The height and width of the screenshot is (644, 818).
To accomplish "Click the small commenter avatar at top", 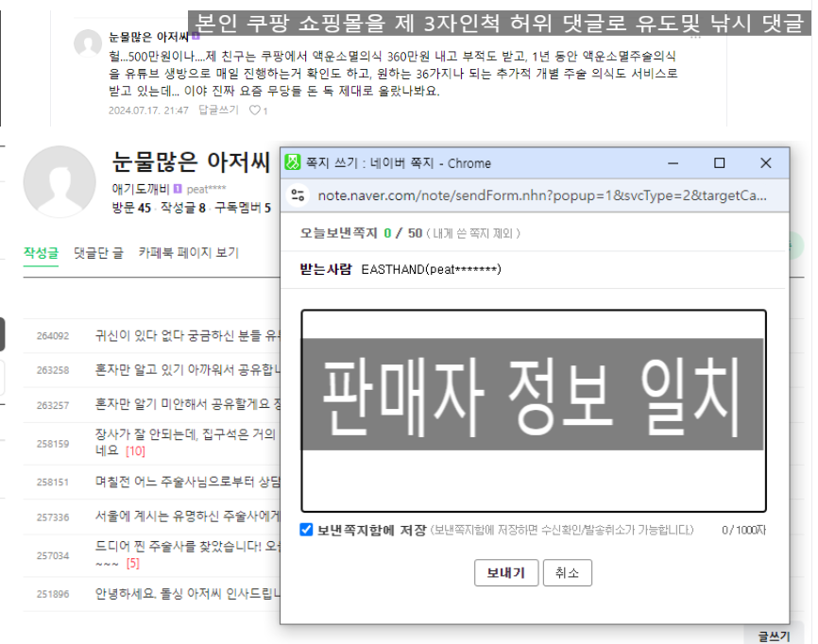I will (88, 43).
